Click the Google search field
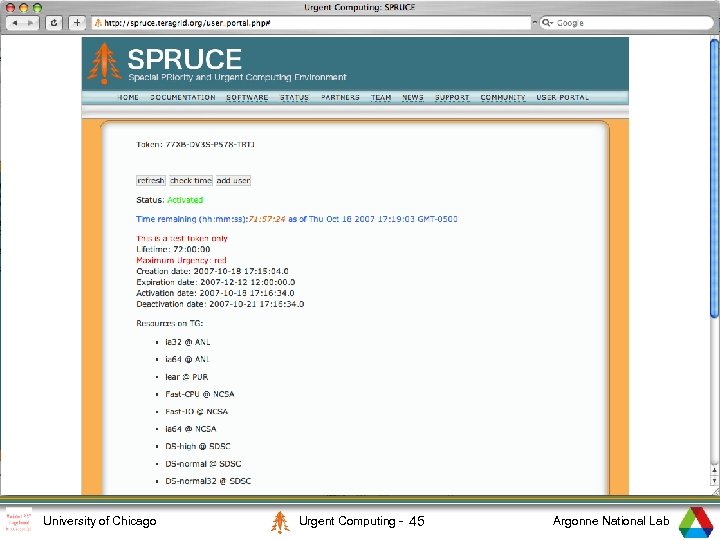 point(626,22)
